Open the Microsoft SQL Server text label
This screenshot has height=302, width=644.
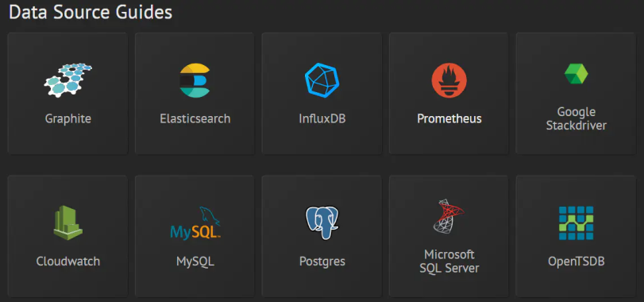click(x=449, y=261)
